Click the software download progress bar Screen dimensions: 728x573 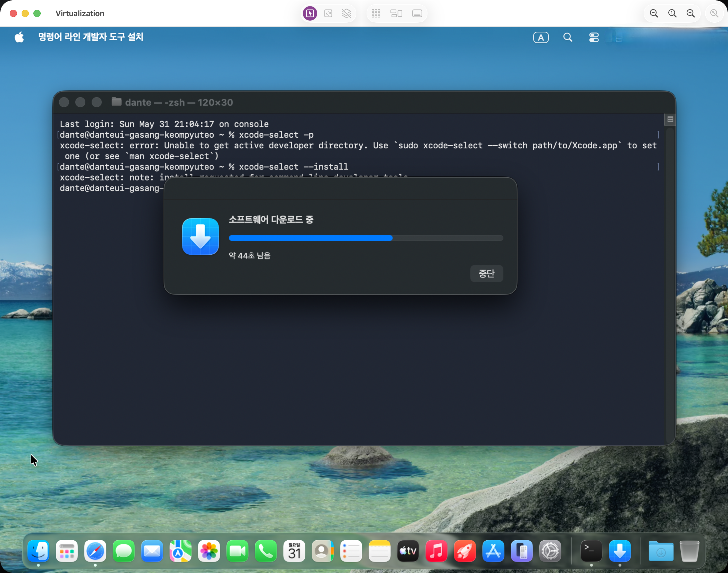click(x=366, y=238)
